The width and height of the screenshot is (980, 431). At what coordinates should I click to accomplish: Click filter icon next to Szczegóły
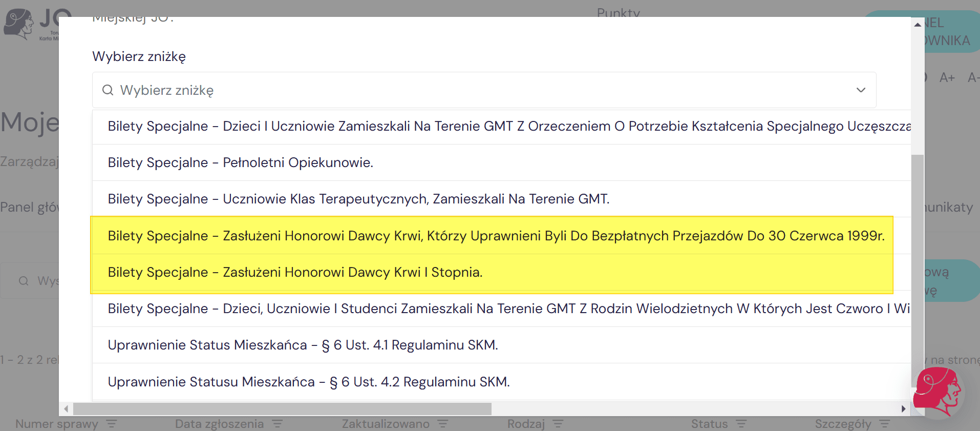885,424
